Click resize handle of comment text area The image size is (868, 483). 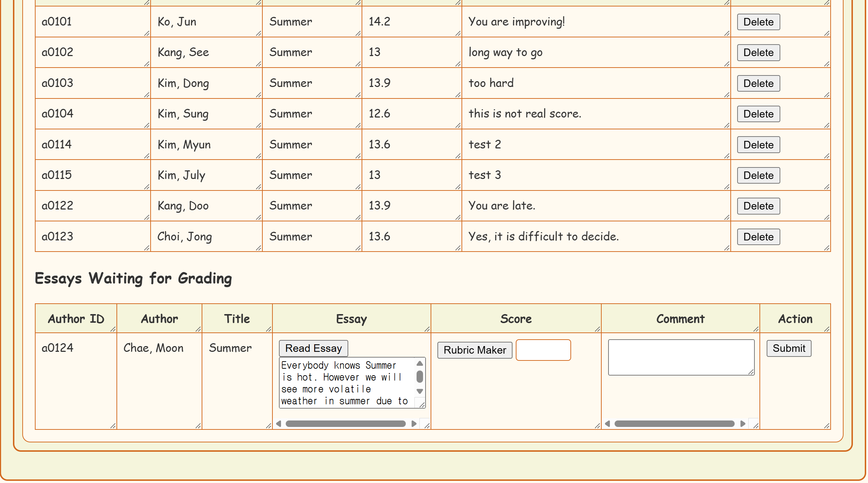(x=750, y=372)
